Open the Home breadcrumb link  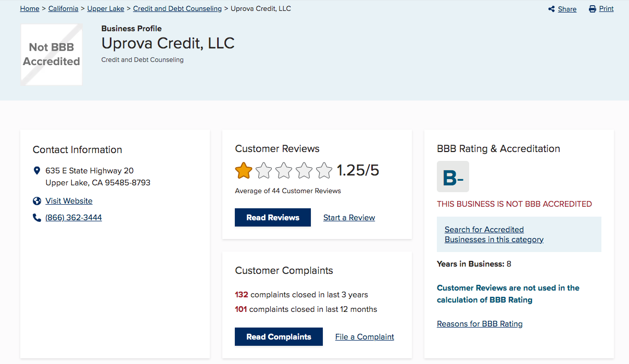point(30,9)
